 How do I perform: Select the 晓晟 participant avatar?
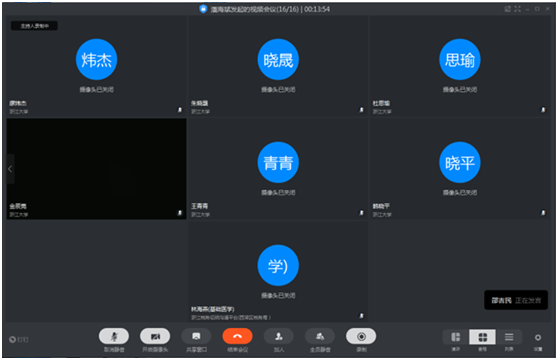click(x=278, y=59)
